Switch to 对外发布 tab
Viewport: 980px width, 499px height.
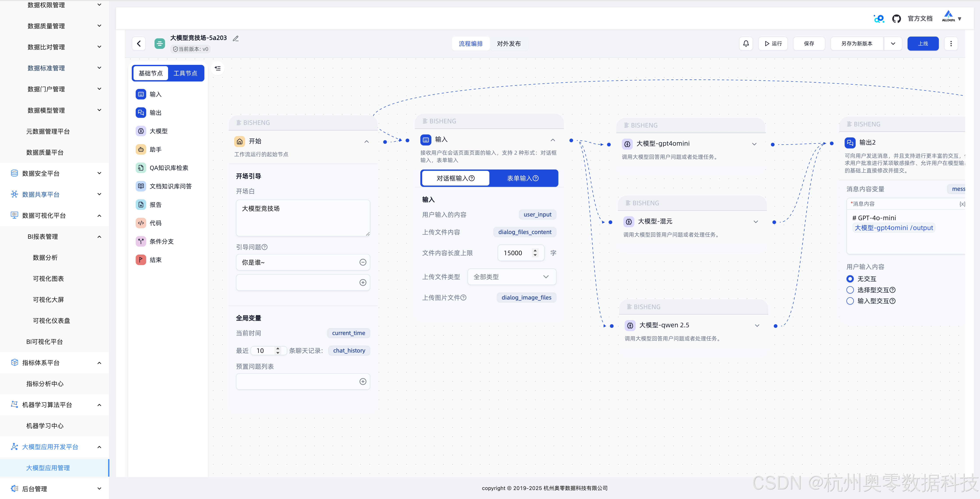[509, 43]
